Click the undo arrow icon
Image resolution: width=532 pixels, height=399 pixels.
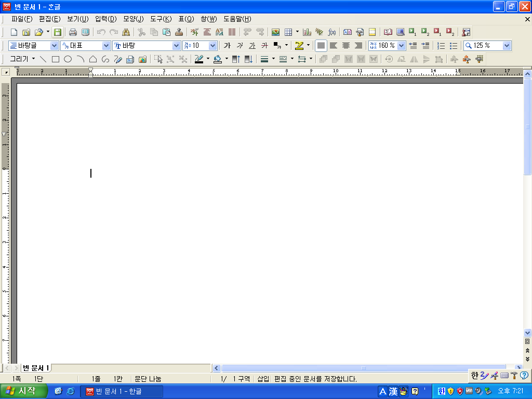pyautogui.click(x=101, y=32)
